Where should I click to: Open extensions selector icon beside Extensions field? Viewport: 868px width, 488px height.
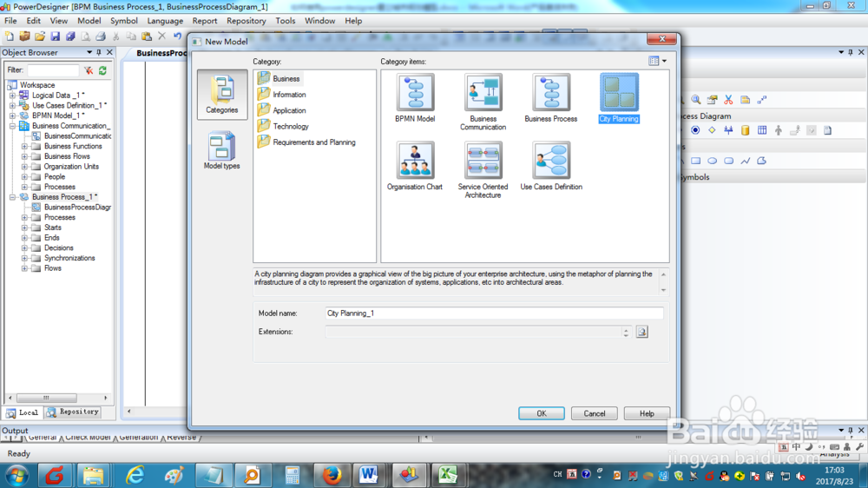point(642,332)
